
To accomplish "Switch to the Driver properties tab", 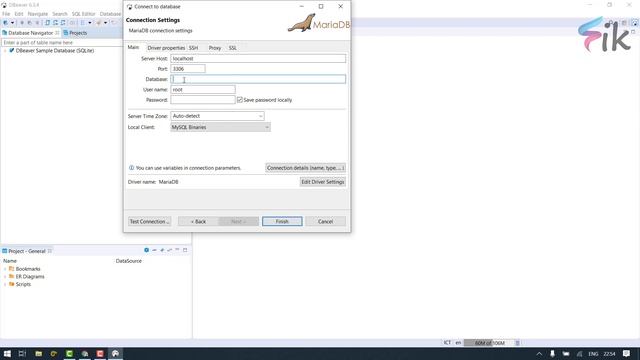I will coord(166,48).
